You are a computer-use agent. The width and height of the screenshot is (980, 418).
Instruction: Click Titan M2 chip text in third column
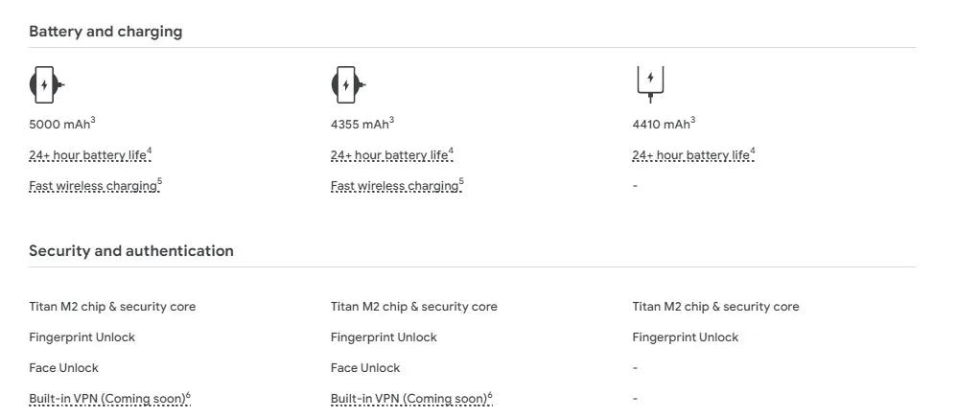click(715, 307)
